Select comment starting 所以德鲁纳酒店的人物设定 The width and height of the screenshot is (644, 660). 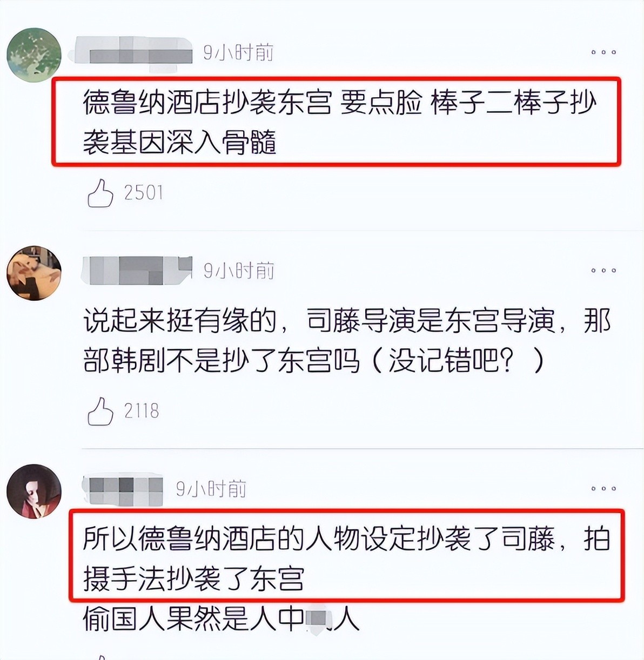point(346,559)
